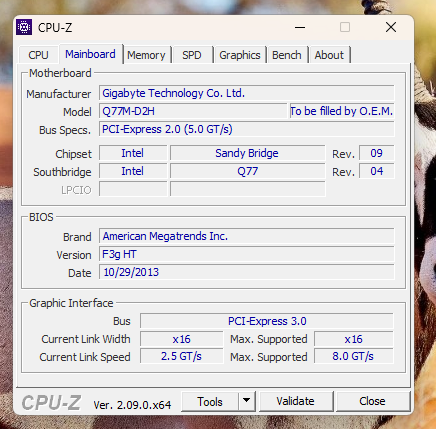The width and height of the screenshot is (436, 429).
Task: Click the Chipset vendor Intel field
Action: click(x=133, y=153)
